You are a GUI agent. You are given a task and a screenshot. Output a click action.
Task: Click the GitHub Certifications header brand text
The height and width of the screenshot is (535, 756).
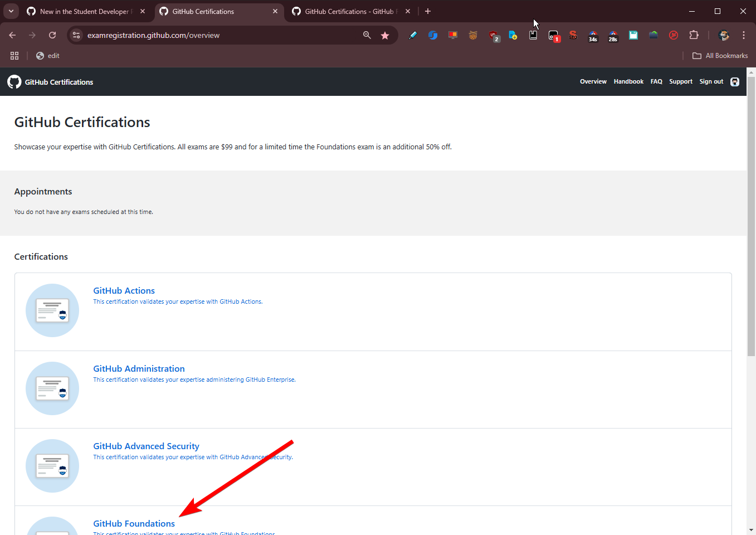click(59, 82)
